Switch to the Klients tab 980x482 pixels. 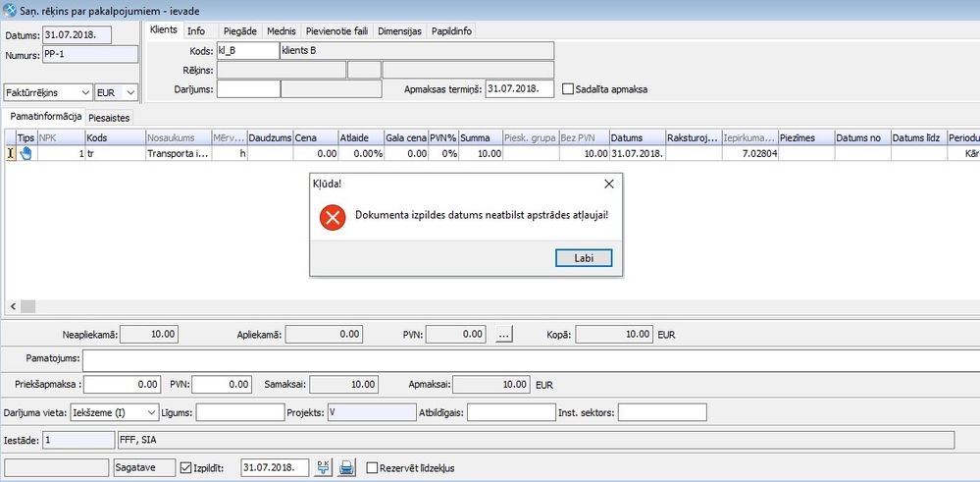coord(164,30)
